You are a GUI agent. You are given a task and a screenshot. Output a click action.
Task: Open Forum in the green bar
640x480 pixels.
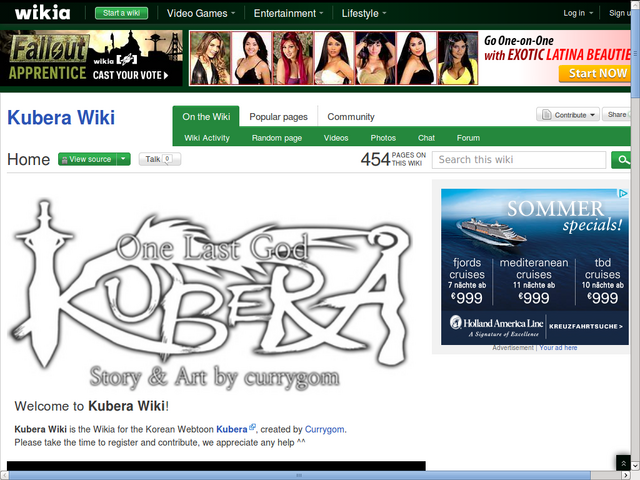(x=468, y=138)
